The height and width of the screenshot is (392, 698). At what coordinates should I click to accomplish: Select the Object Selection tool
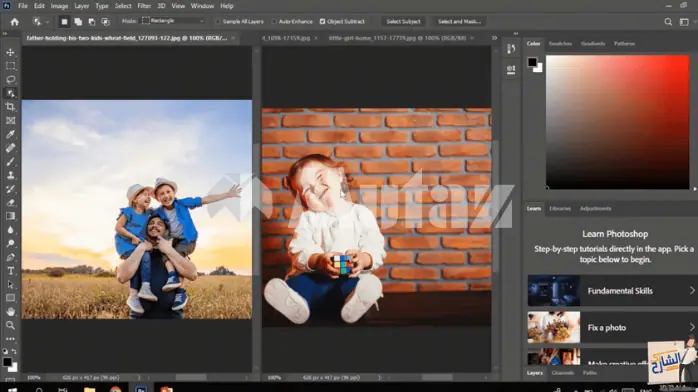[10, 93]
